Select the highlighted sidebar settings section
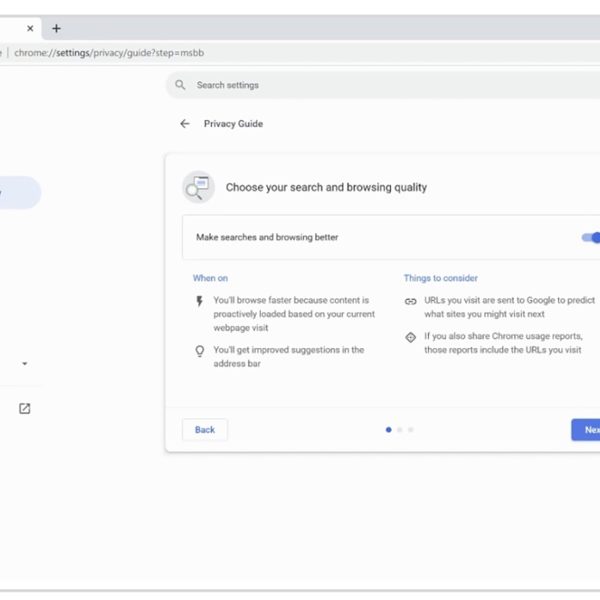 (x=18, y=193)
